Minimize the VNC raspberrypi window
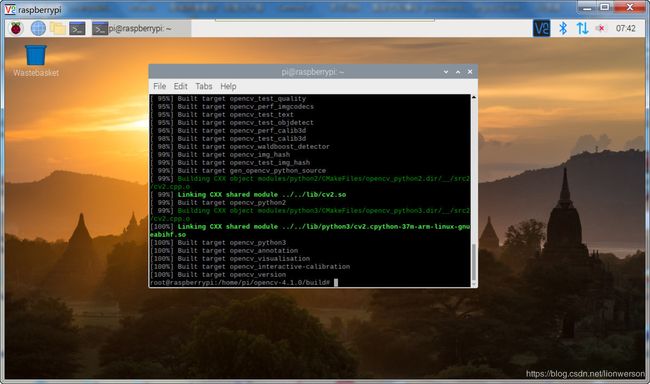 (x=587, y=7)
